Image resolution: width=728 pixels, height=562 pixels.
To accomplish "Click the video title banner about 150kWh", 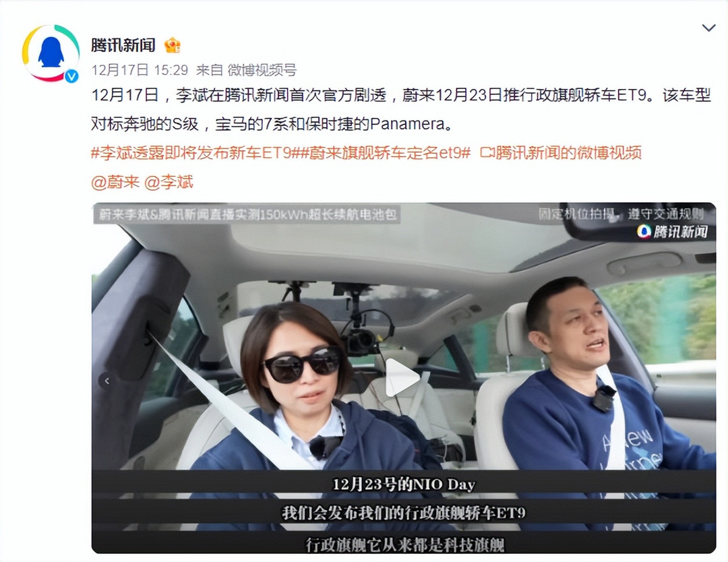I will tap(247, 214).
